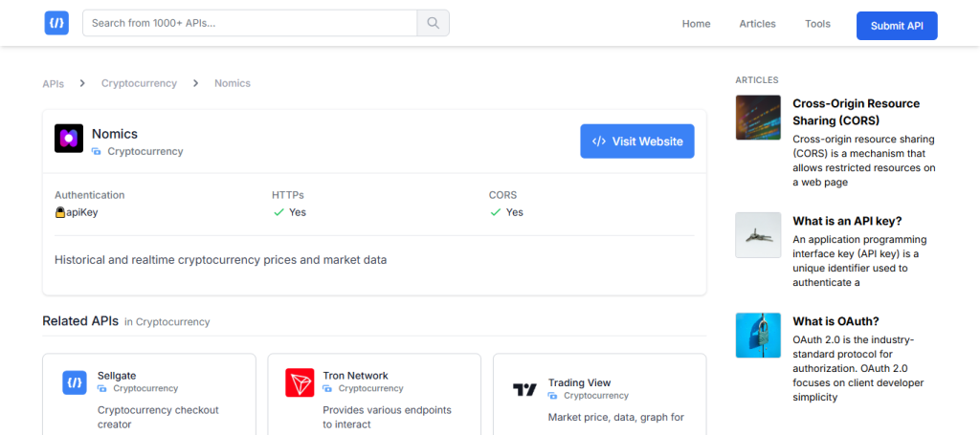Click the lock icon beside apiKey
The image size is (980, 435).
[60, 212]
